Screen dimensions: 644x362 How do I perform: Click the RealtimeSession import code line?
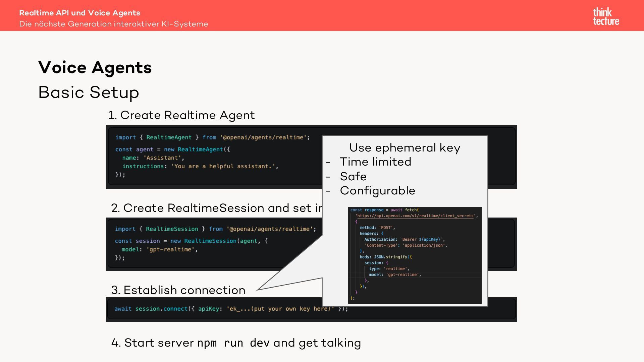point(215,229)
